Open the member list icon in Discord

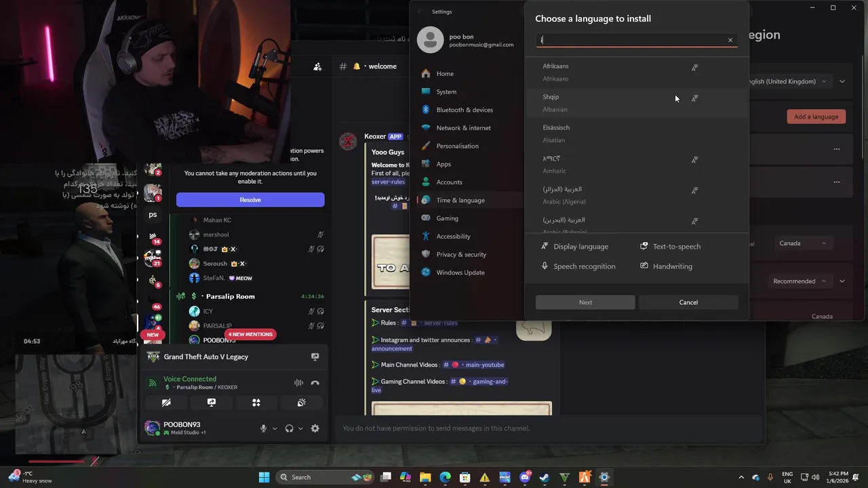[317, 66]
